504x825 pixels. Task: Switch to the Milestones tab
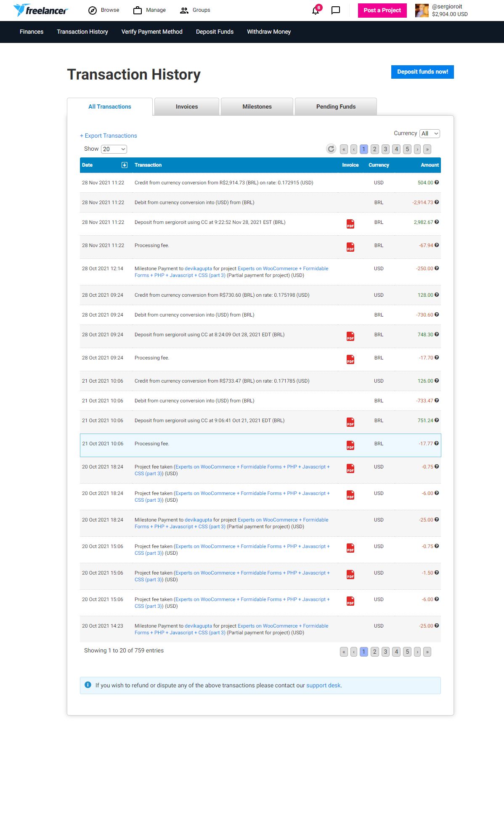[257, 106]
